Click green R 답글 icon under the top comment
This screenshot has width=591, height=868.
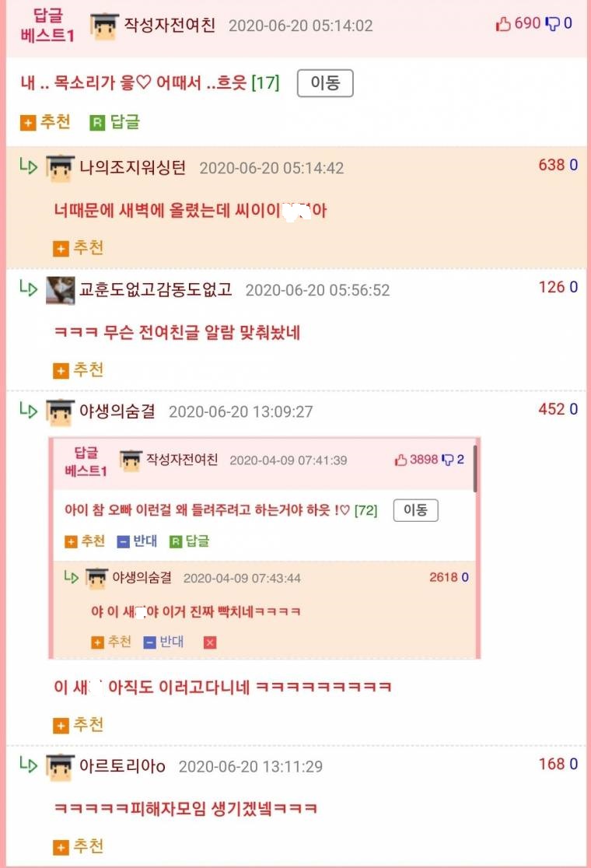coord(114,122)
